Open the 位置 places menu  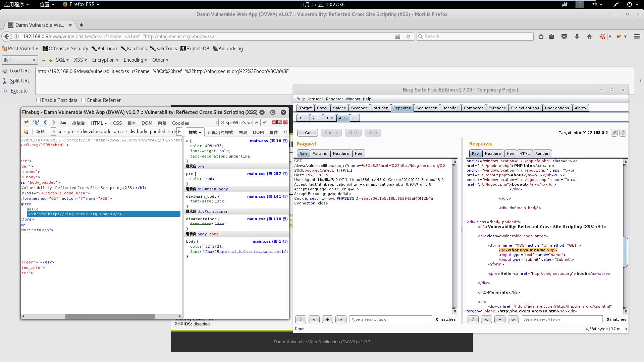[47, 4]
